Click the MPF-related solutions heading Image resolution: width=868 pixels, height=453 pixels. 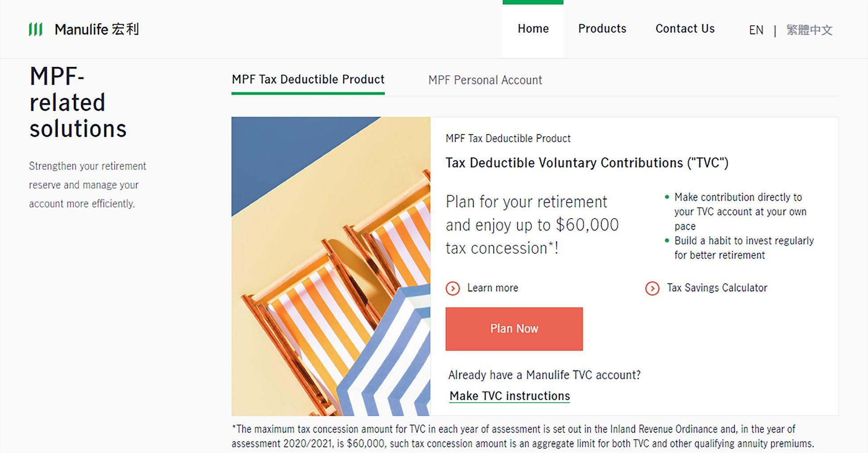pos(78,103)
